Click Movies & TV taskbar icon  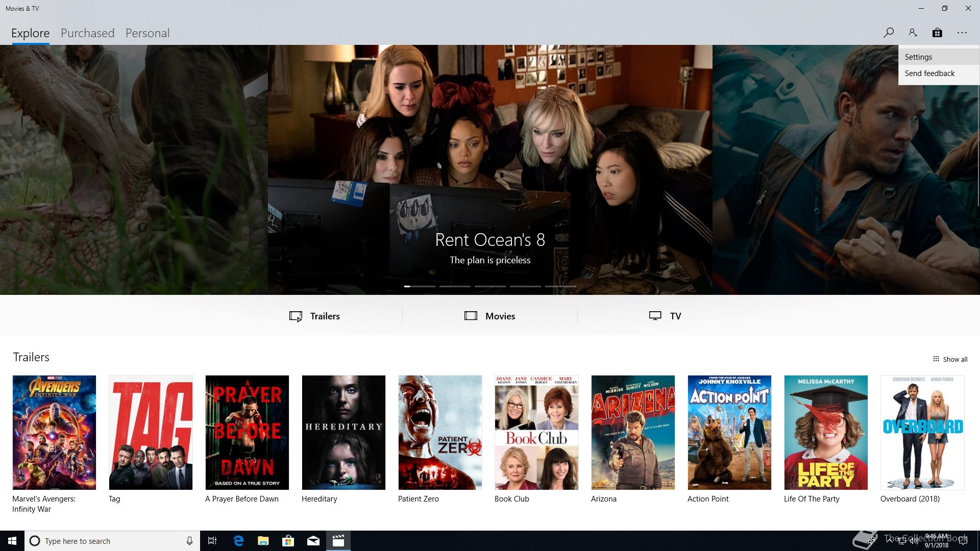[338, 541]
